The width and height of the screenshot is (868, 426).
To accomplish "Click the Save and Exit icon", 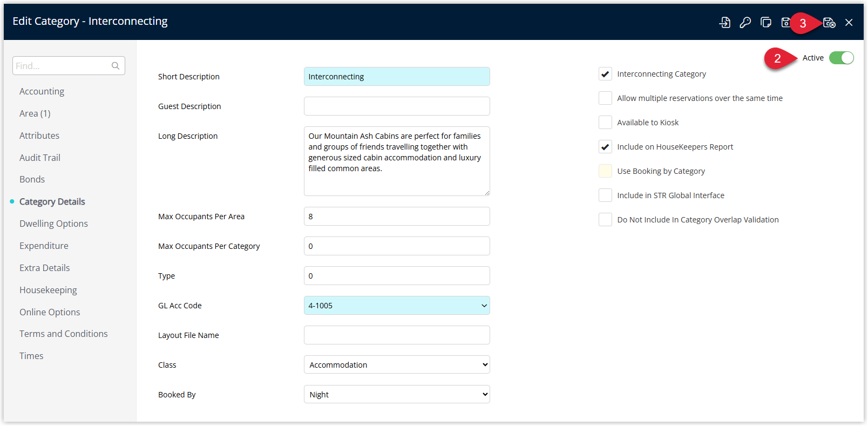I will (x=829, y=23).
